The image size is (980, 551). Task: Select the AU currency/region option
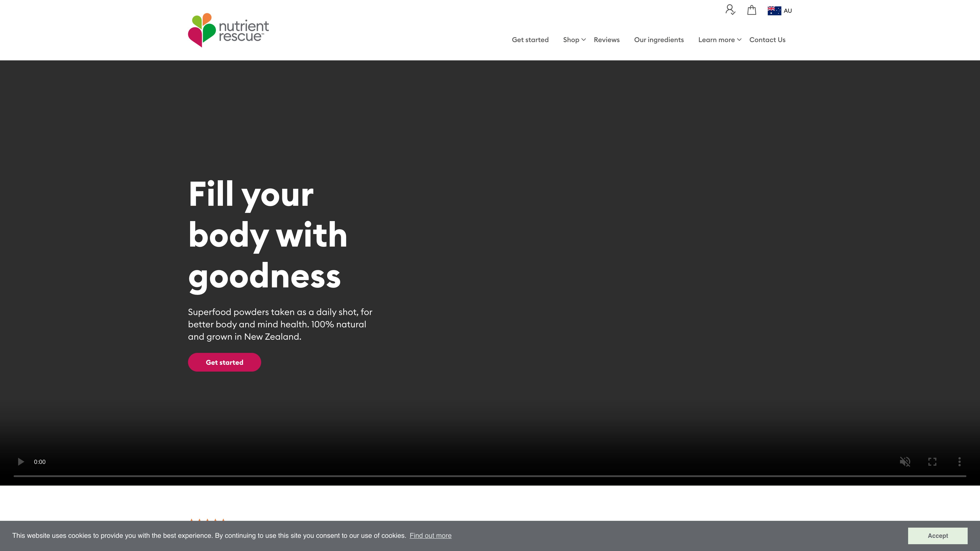(779, 10)
